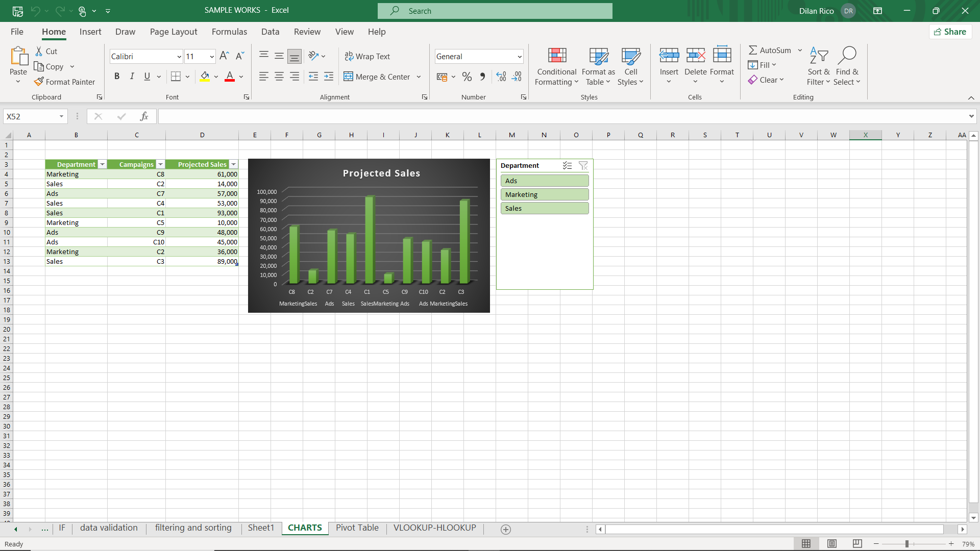This screenshot has height=551, width=980.
Task: Click the Percent Style icon
Action: click(467, 77)
